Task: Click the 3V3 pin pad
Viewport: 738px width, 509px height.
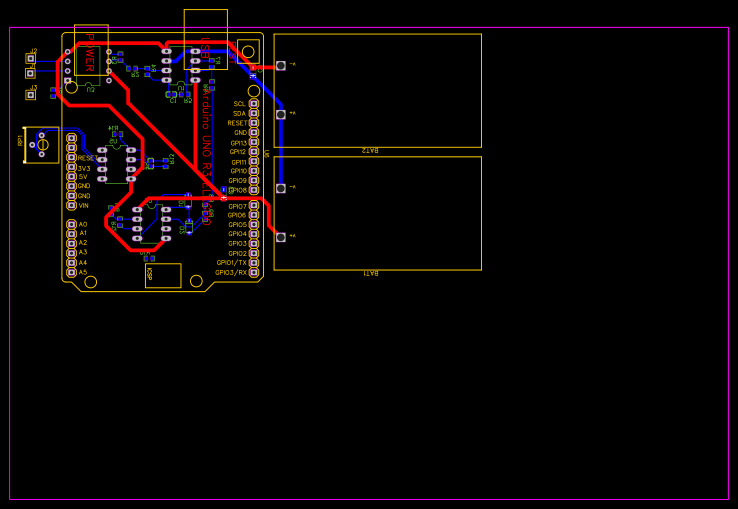Action: pyautogui.click(x=71, y=167)
